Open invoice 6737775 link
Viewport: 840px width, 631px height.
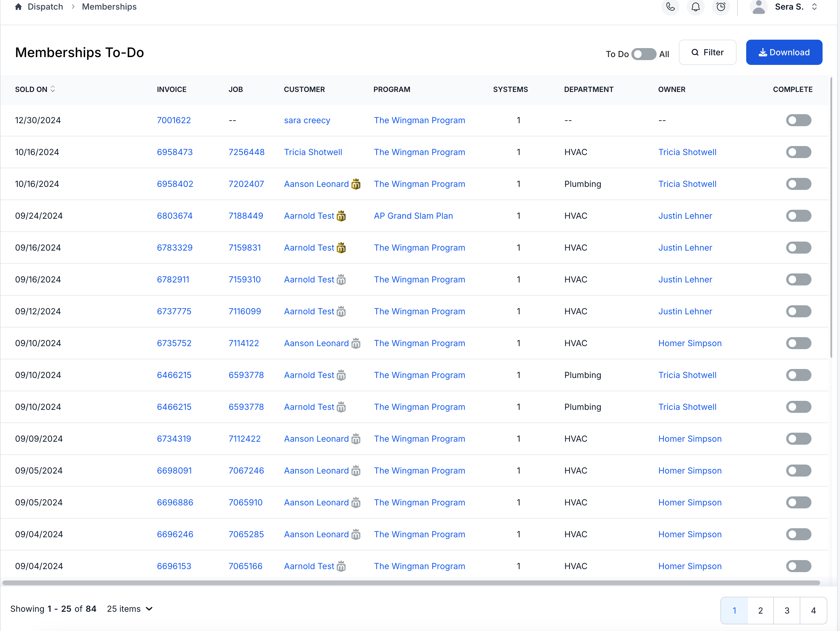click(x=174, y=312)
